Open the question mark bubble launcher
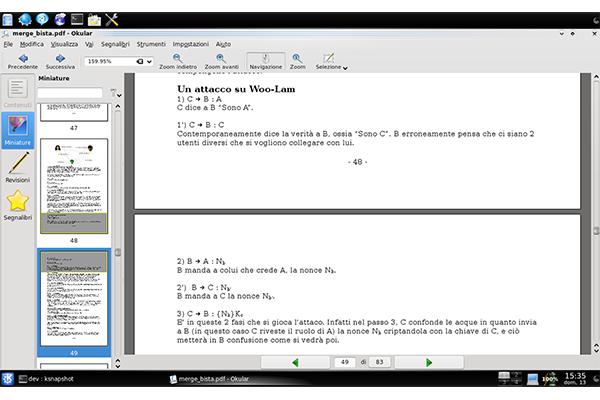This screenshot has height=400, width=600. point(42,19)
